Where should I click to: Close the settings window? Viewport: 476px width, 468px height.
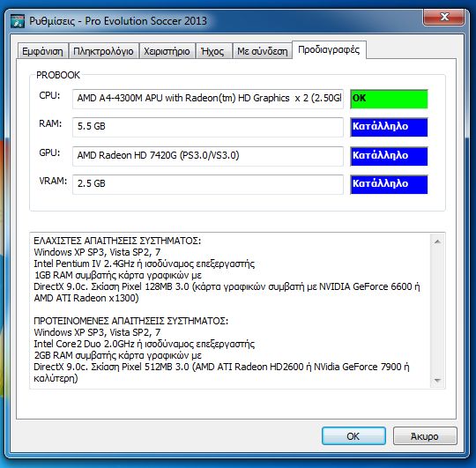pyautogui.click(x=443, y=17)
